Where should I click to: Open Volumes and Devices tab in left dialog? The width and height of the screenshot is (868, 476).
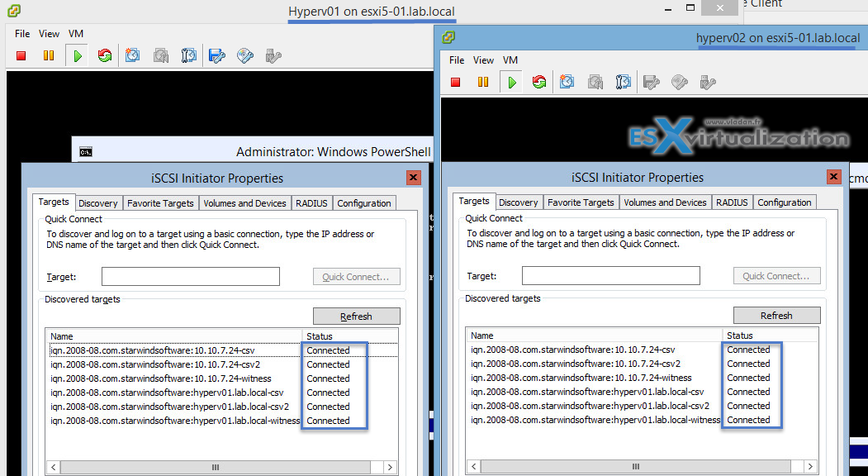pos(244,203)
